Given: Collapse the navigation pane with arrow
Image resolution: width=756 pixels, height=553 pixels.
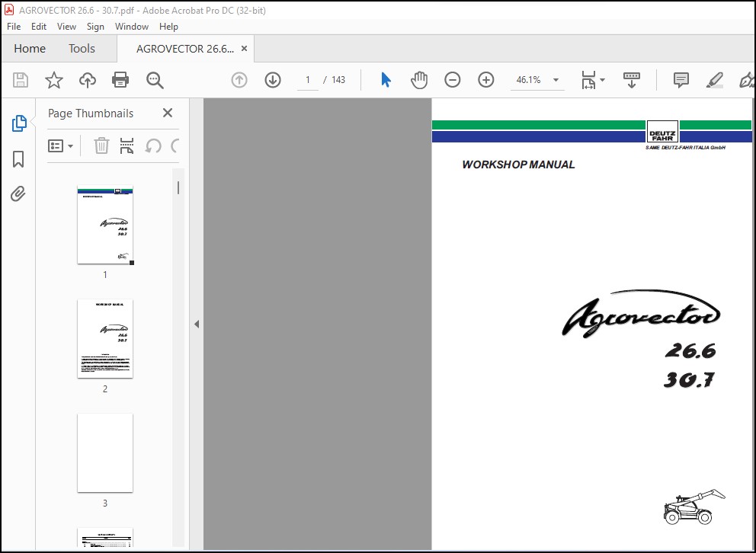Looking at the screenshot, I should pyautogui.click(x=196, y=324).
